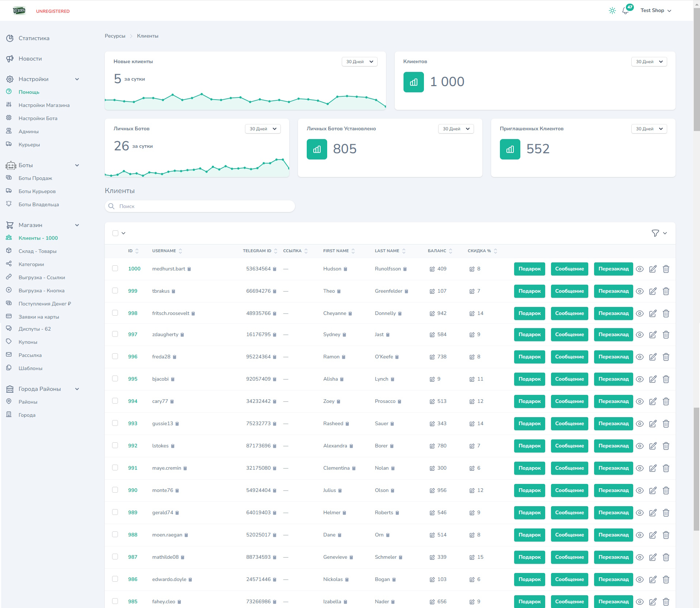Select the row checkbox for client 994
Image resolution: width=700 pixels, height=608 pixels.
coord(115,401)
